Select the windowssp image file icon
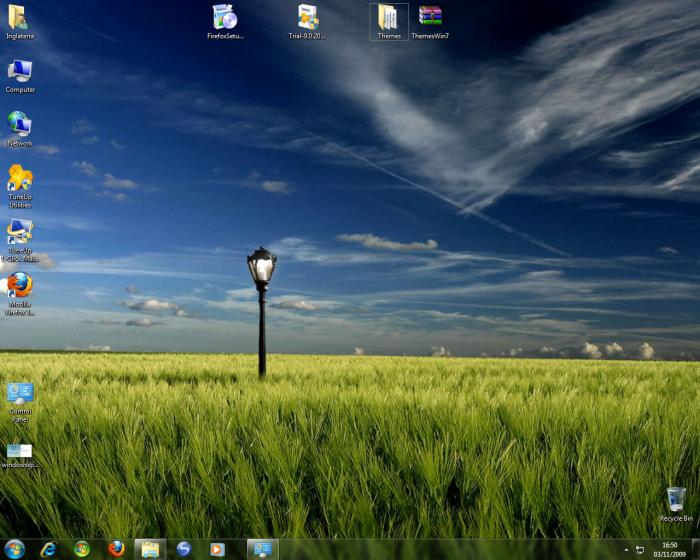700x560 pixels. 19,452
